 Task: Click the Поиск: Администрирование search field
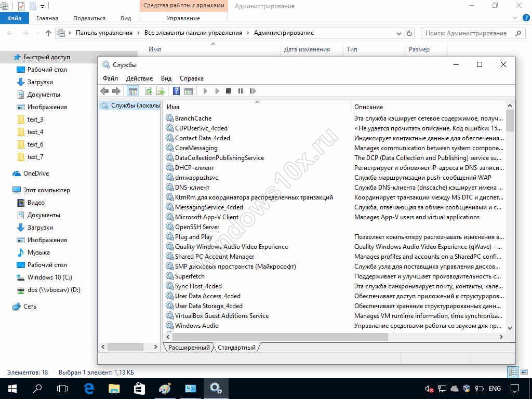465,33
